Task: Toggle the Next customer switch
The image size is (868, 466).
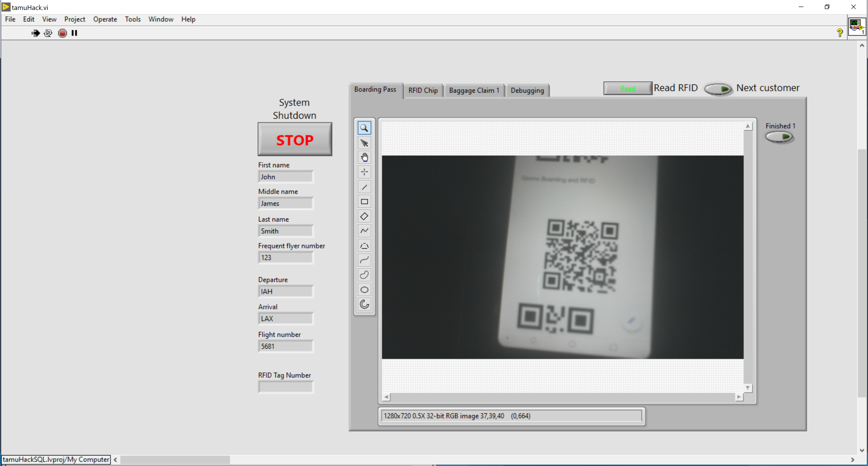Action: tap(718, 89)
